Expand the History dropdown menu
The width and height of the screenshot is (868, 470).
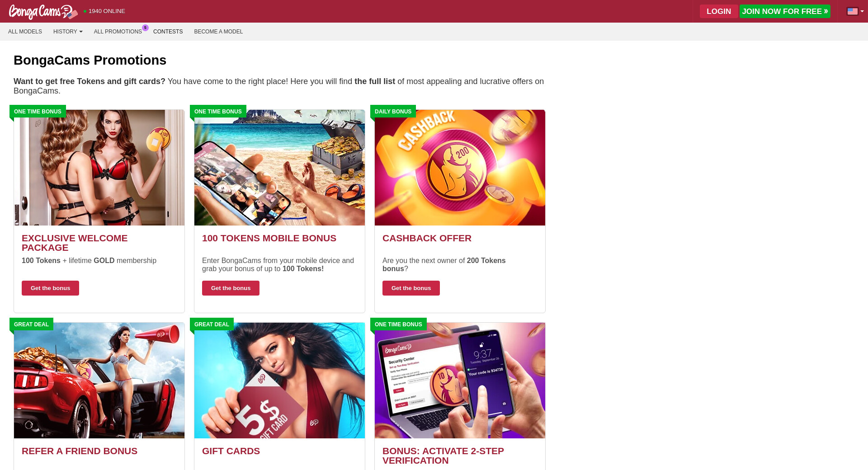68,32
